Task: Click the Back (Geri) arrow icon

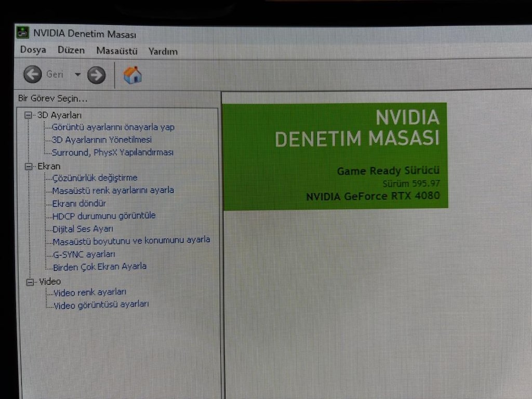Action: point(33,74)
